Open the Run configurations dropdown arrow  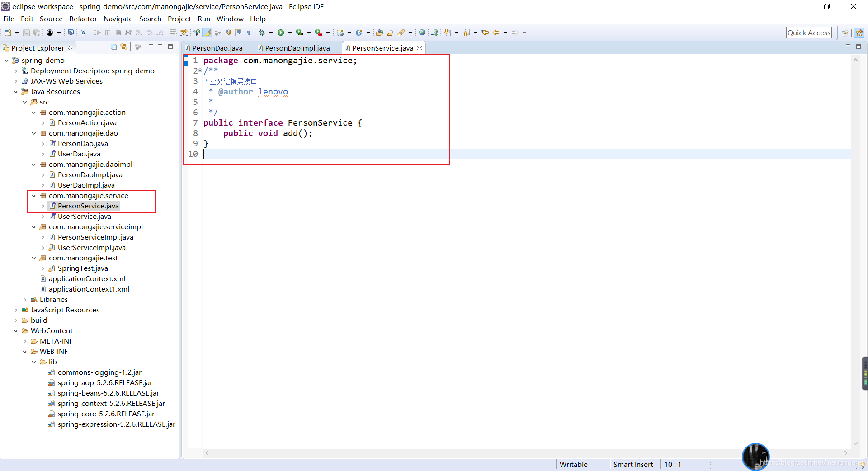[x=290, y=33]
